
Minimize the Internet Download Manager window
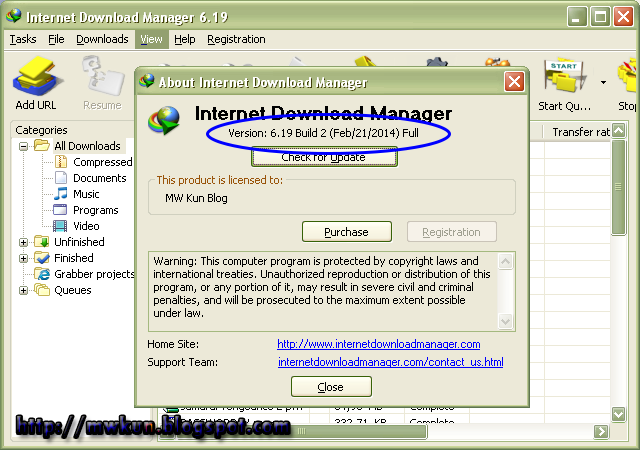576,17
